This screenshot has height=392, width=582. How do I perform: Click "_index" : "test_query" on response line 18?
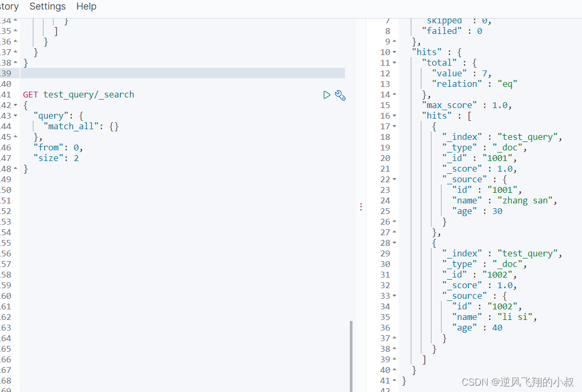pyautogui.click(x=502, y=137)
